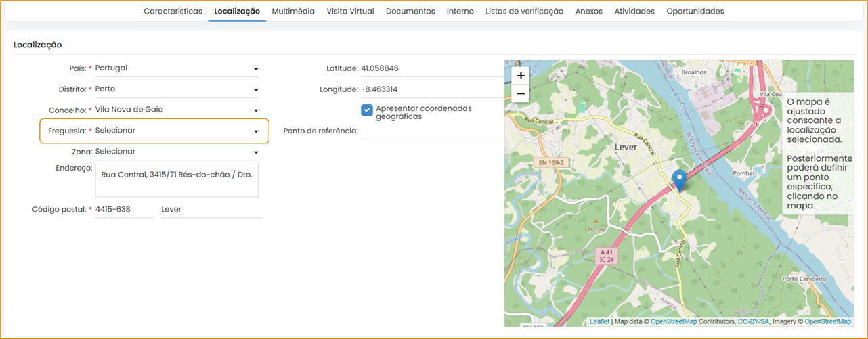Screen dimensions: 868x339
Task: Open the Documentos tab
Action: pos(410,12)
